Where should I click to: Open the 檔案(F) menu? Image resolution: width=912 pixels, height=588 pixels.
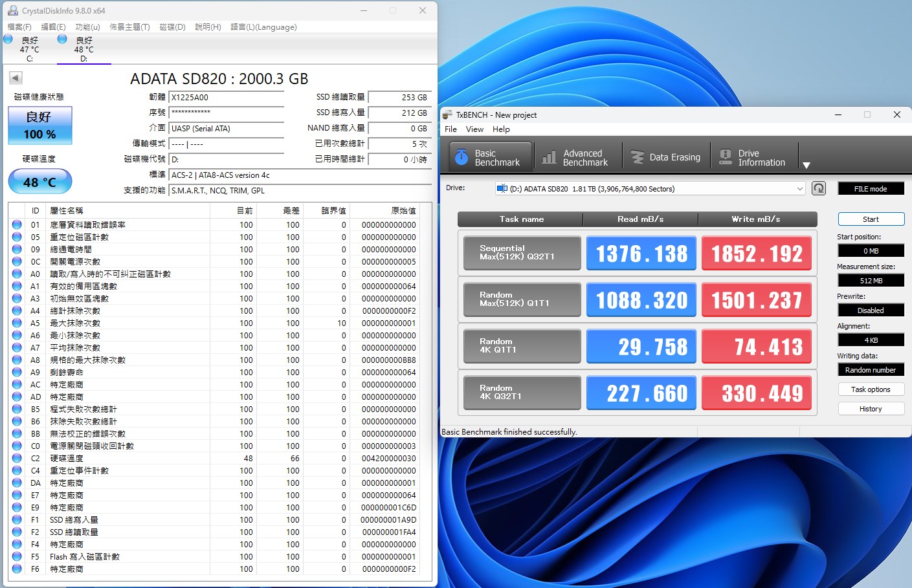tap(19, 27)
